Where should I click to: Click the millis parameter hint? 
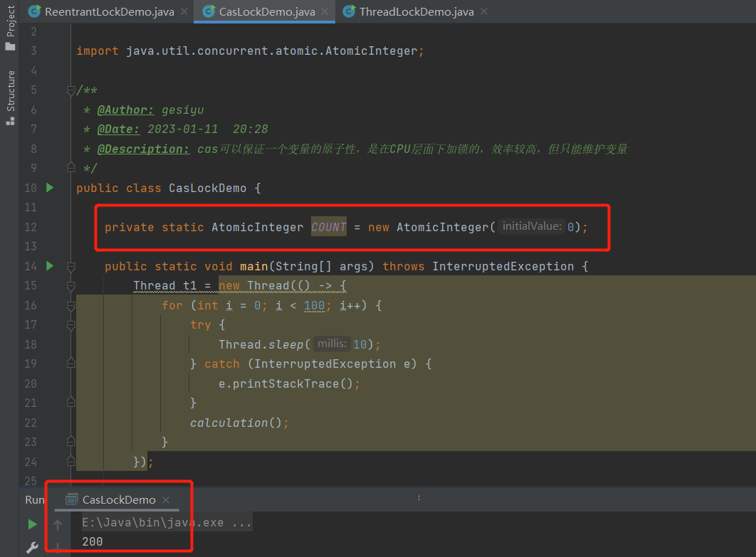pos(332,344)
